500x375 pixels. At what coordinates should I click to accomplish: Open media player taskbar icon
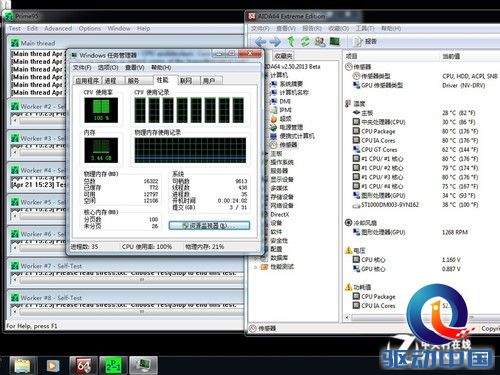coord(52,366)
